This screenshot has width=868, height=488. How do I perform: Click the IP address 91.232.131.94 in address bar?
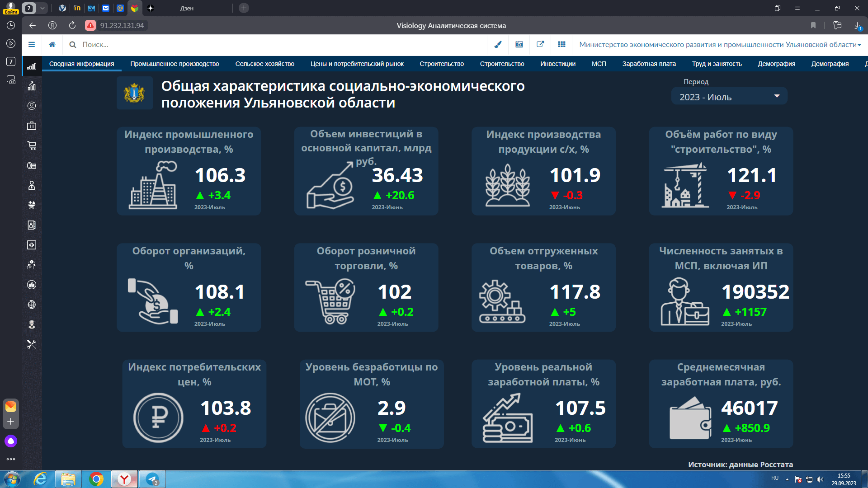pos(122,25)
